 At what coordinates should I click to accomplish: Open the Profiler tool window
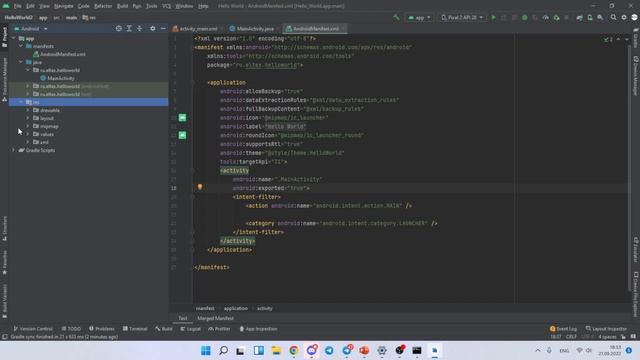coord(220,329)
